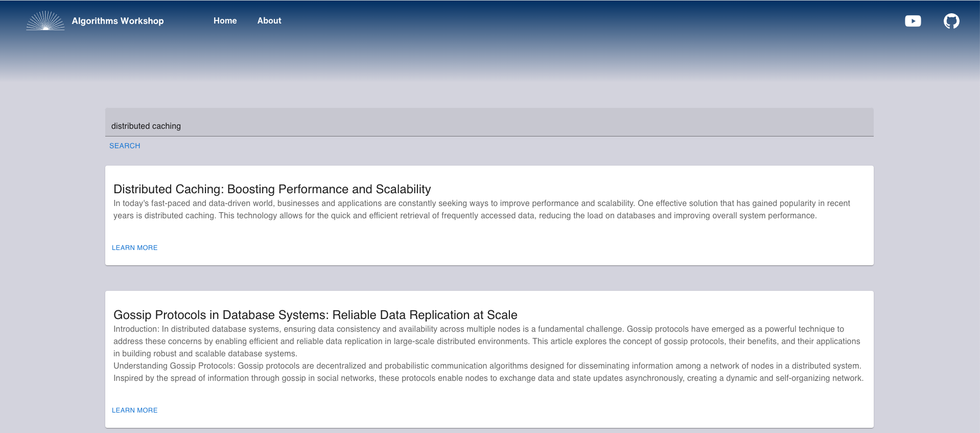Go to the Home page
Screen dimensions: 980x433
[225, 21]
